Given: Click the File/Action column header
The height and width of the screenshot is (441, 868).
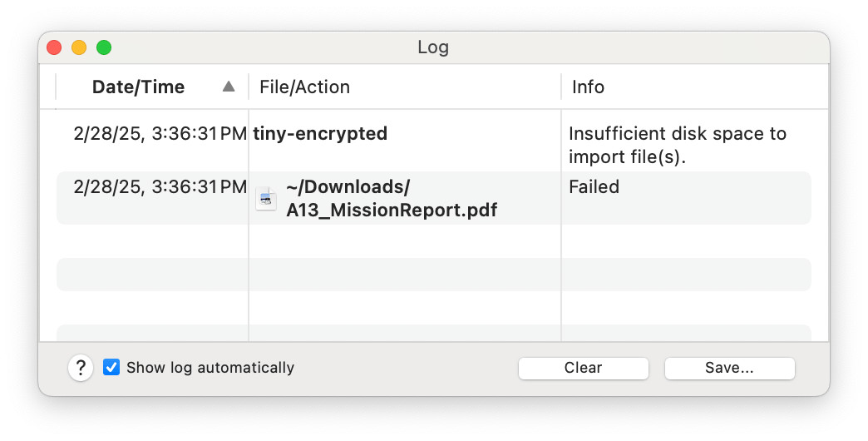Looking at the screenshot, I should (304, 87).
